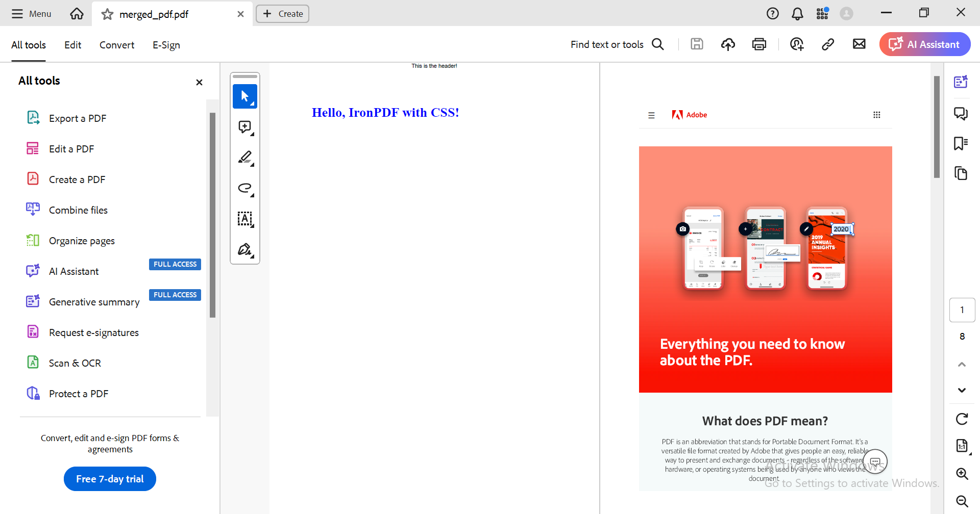
Task: Rotate the page view clockwise
Action: [962, 419]
